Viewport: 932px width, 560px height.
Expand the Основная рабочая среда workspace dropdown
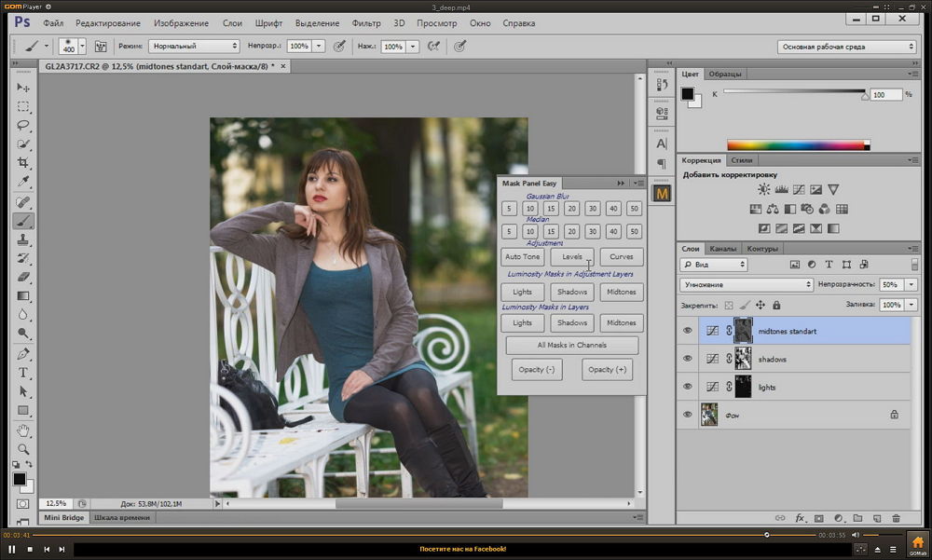(846, 47)
